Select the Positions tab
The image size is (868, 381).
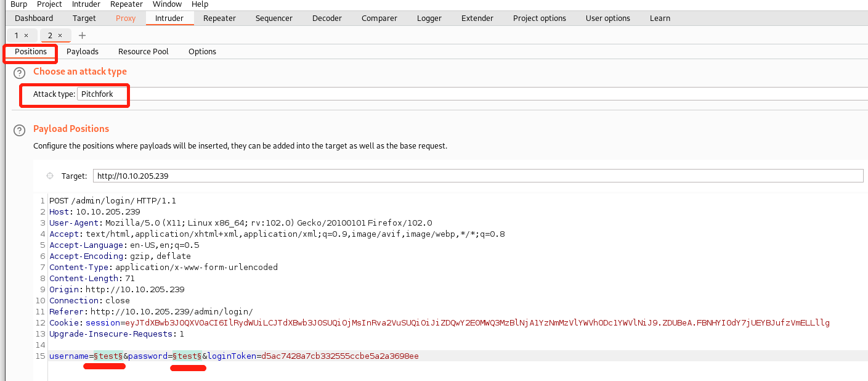31,52
